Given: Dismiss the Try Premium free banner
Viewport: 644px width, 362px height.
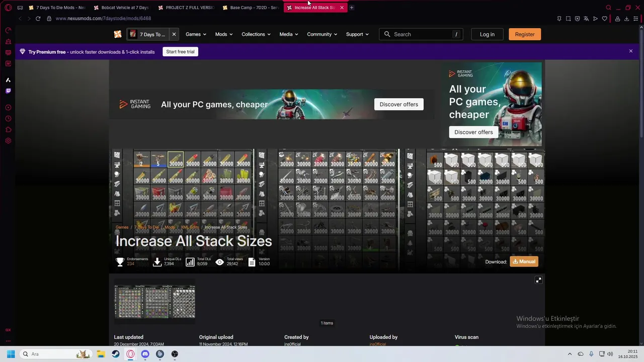Looking at the screenshot, I should [630, 51].
